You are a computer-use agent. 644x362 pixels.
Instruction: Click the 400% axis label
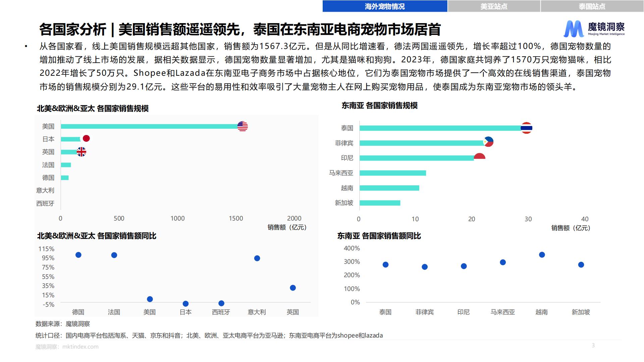(352, 248)
